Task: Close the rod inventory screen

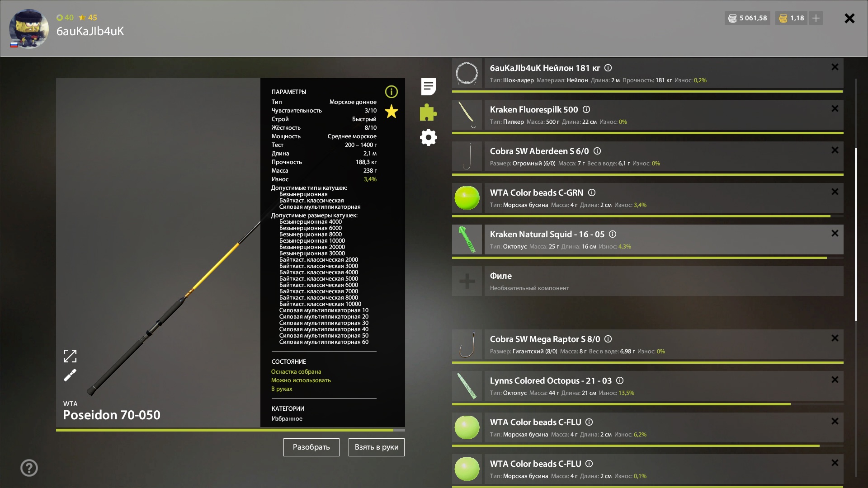Action: pos(849,18)
